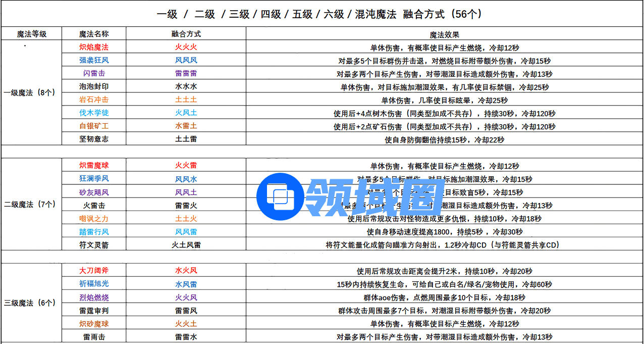Click the effect text starting with 15秒内持续恢复生命

(x=444, y=284)
